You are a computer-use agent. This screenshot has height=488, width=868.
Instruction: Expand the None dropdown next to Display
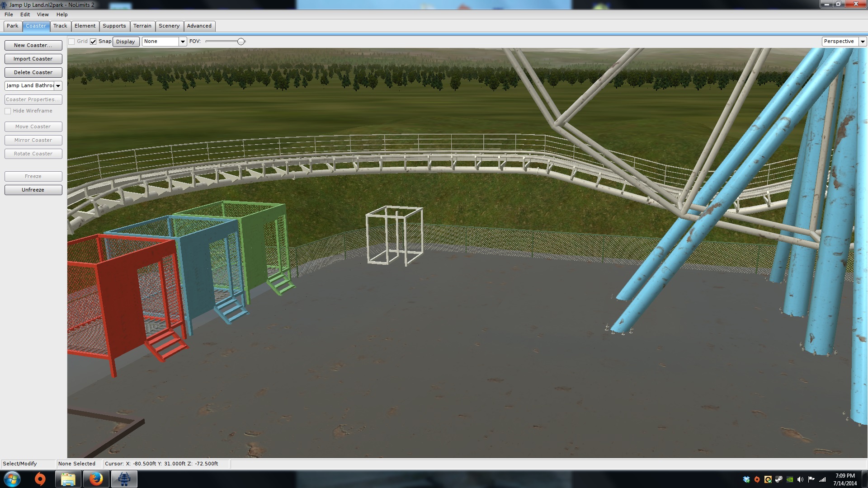(x=183, y=42)
